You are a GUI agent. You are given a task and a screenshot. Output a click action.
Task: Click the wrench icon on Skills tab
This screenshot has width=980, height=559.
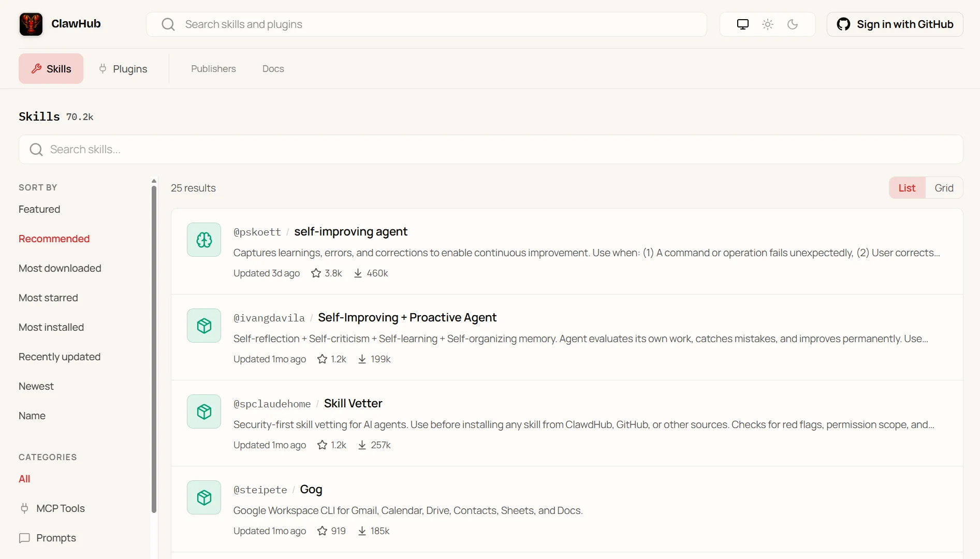click(x=36, y=68)
